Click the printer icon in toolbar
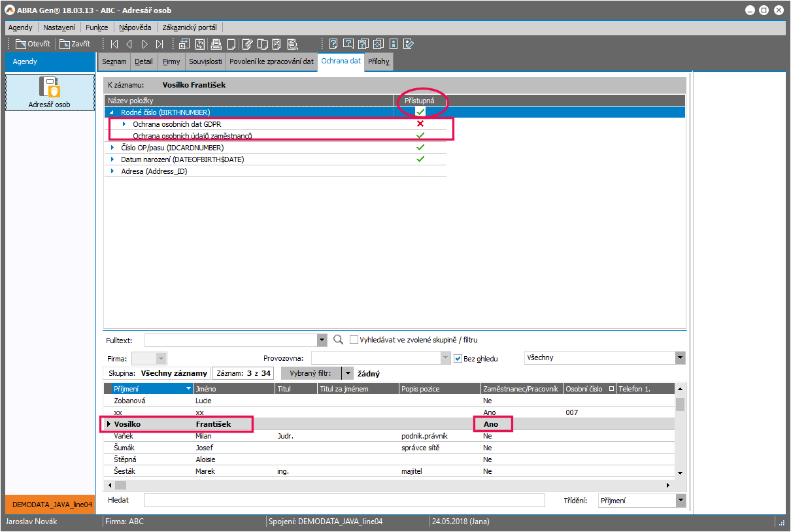This screenshot has height=532, width=791. (x=216, y=44)
